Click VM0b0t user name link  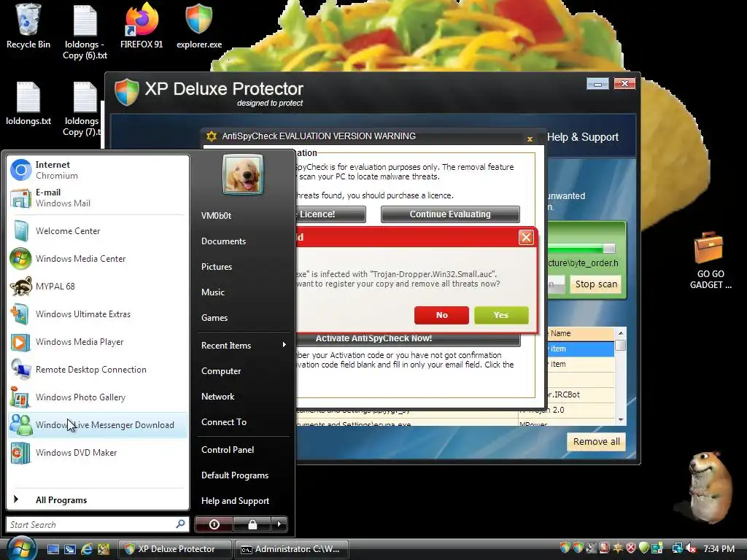[216, 216]
